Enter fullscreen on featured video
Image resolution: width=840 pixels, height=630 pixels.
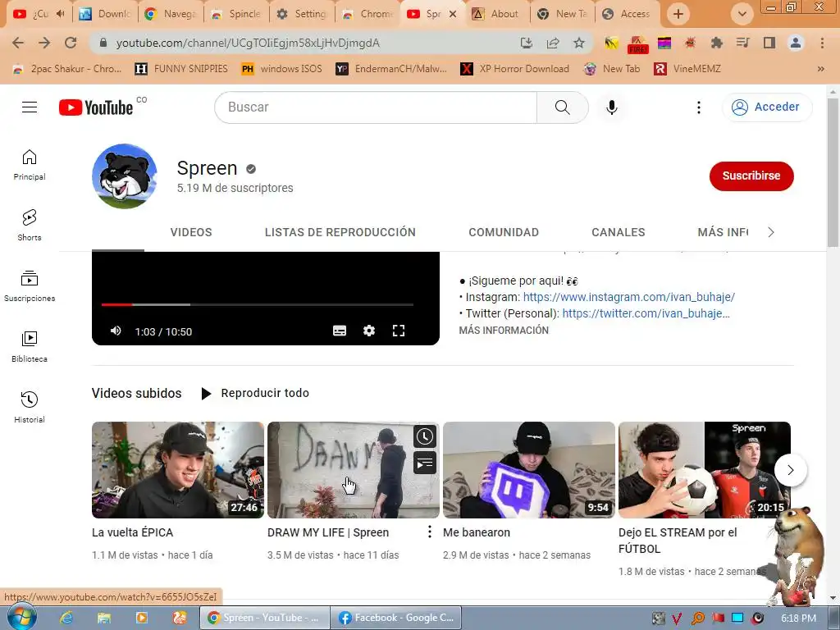(x=399, y=331)
